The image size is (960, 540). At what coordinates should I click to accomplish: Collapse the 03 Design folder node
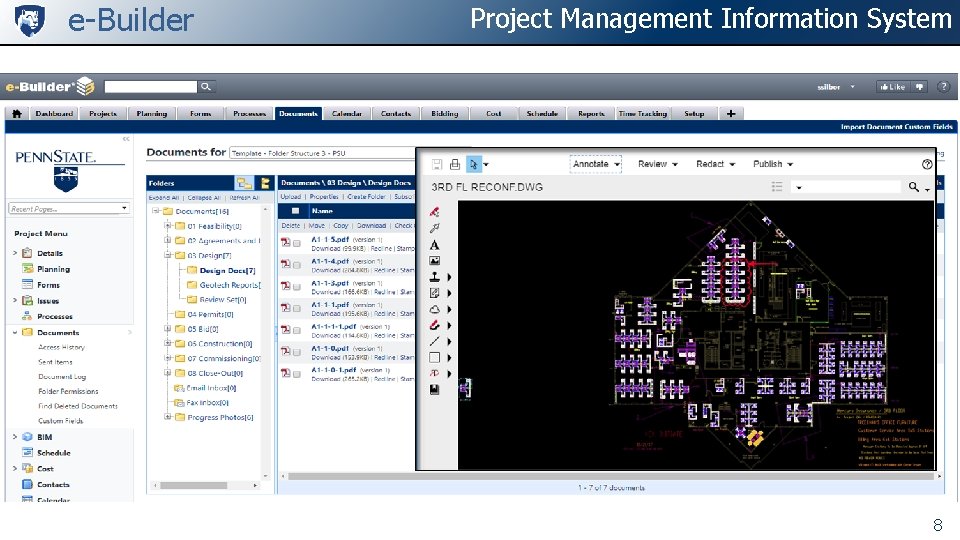(167, 255)
